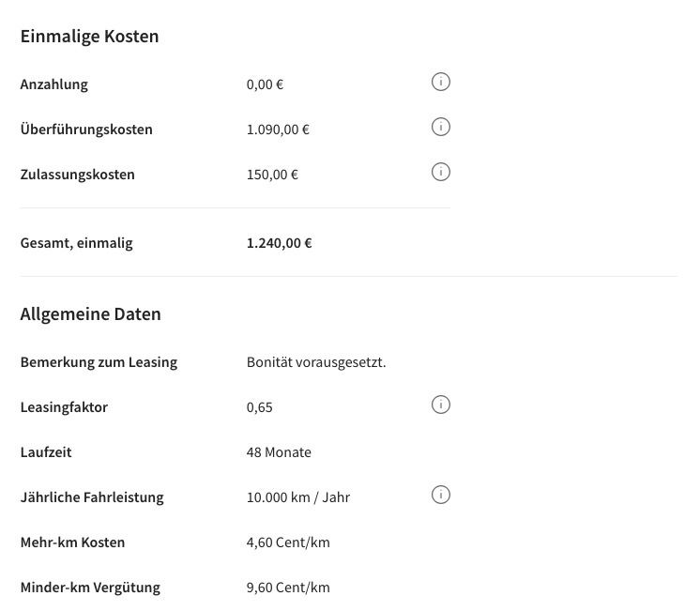Select the Überführungskosten value 1.090,00 €
The height and width of the screenshot is (611, 700).
pyautogui.click(x=278, y=130)
